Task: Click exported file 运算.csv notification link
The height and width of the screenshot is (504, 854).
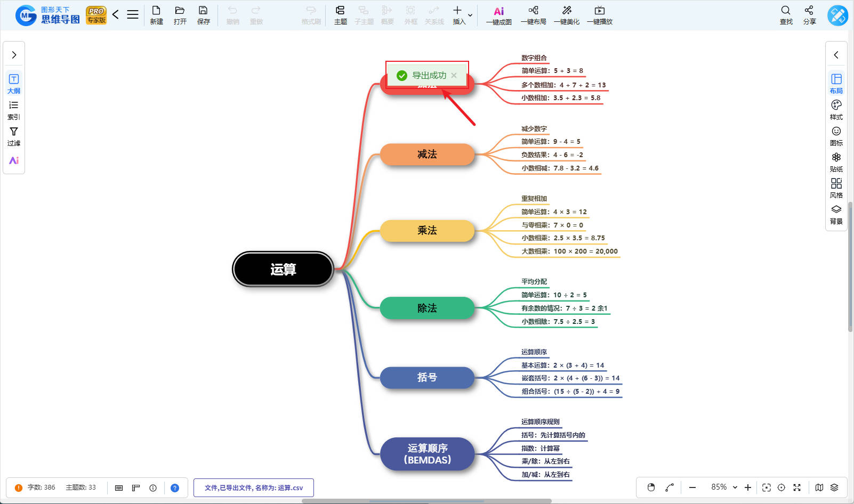Action: point(254,487)
